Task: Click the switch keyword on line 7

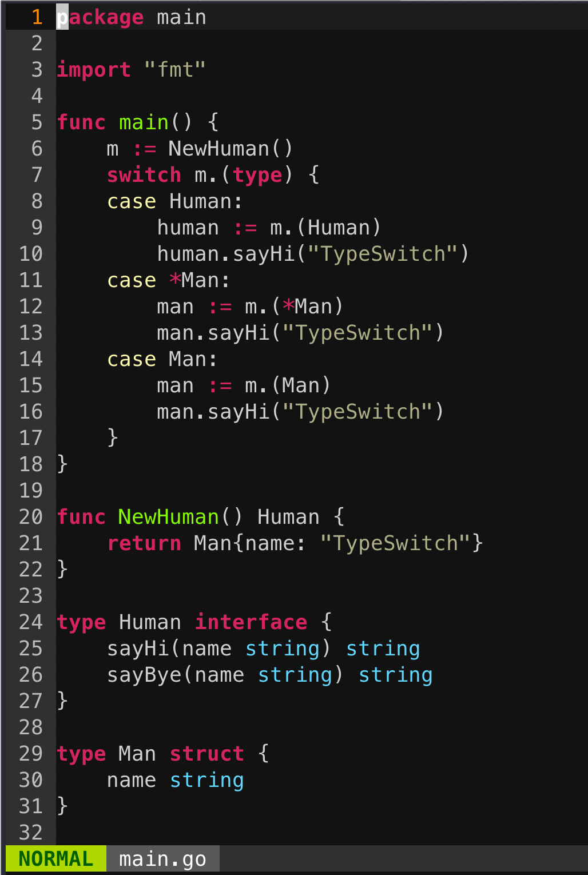Action: 144,175
